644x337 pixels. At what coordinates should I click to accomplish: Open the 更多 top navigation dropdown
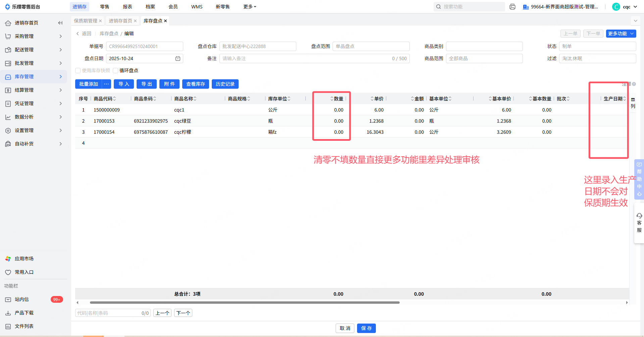pyautogui.click(x=249, y=7)
